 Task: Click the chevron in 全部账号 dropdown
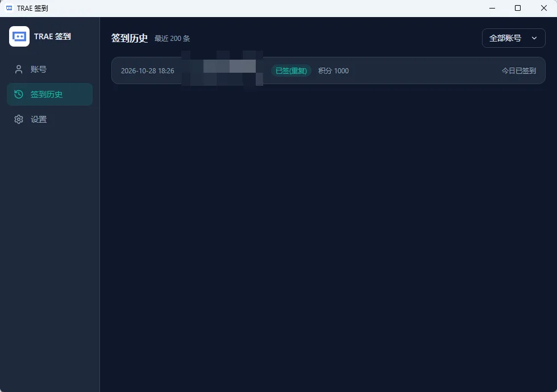coord(534,38)
